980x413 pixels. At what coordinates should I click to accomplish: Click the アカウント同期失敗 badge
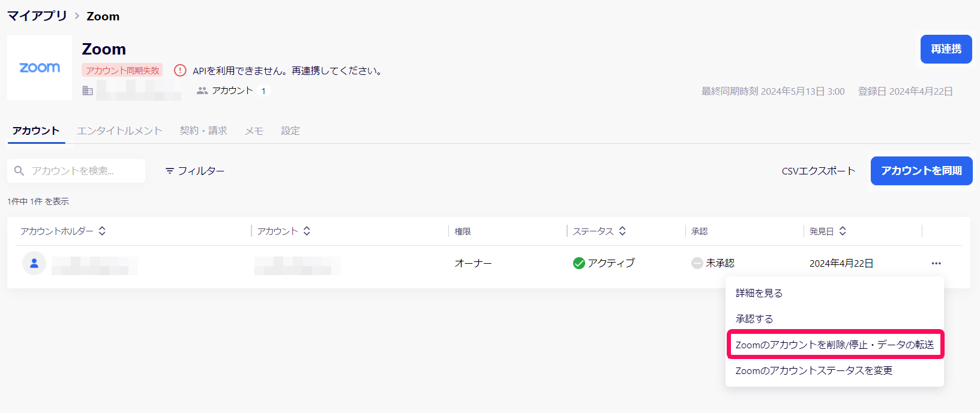click(x=122, y=71)
